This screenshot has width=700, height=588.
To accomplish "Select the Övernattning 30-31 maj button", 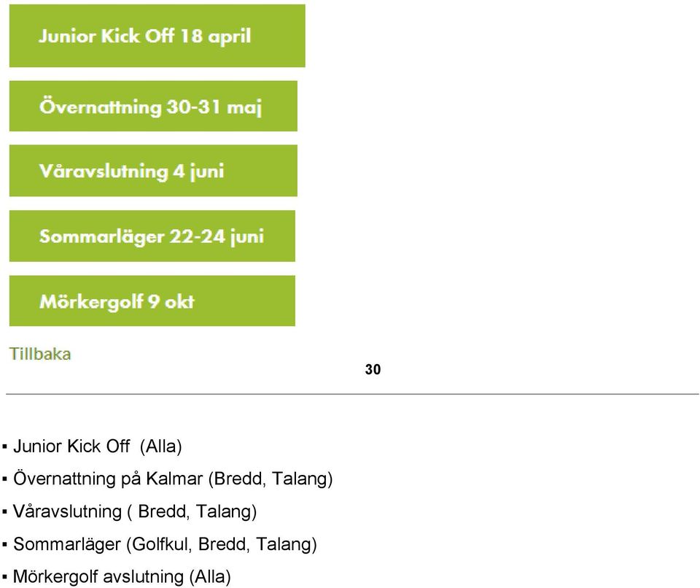I will [153, 107].
